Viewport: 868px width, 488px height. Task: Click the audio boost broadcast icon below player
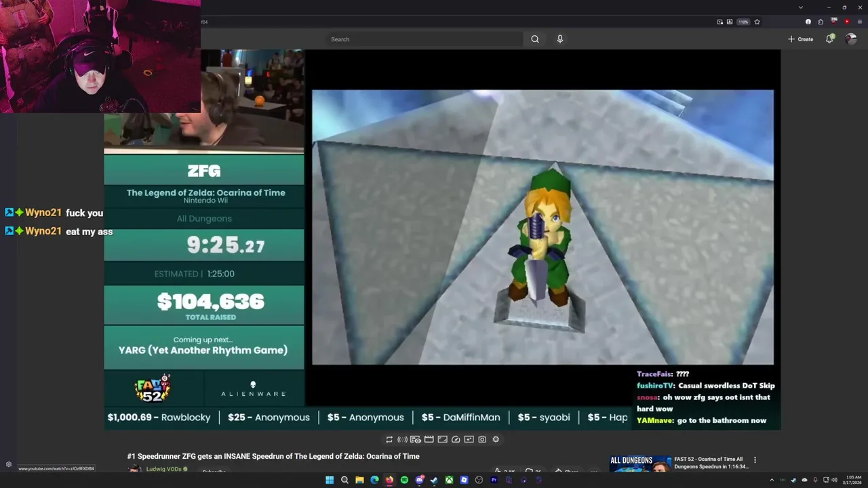(402, 439)
